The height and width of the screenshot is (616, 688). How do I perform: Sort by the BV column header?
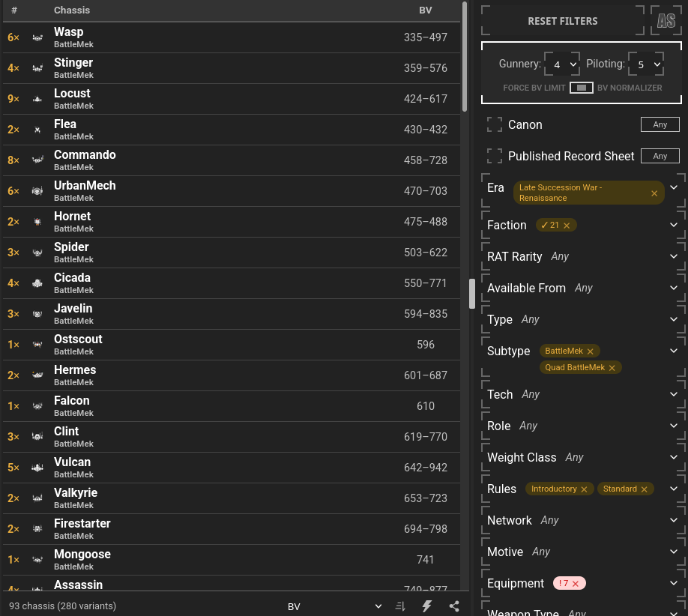coord(425,10)
